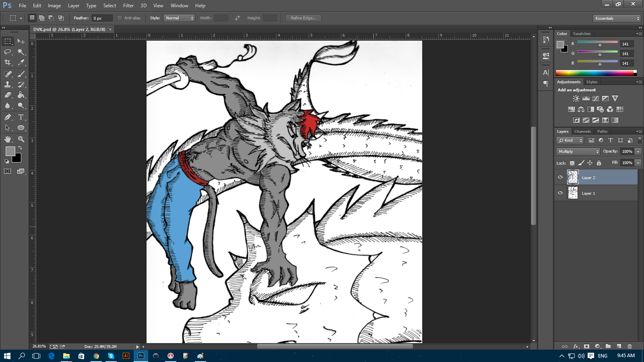Add Levels adjustment

[586, 99]
